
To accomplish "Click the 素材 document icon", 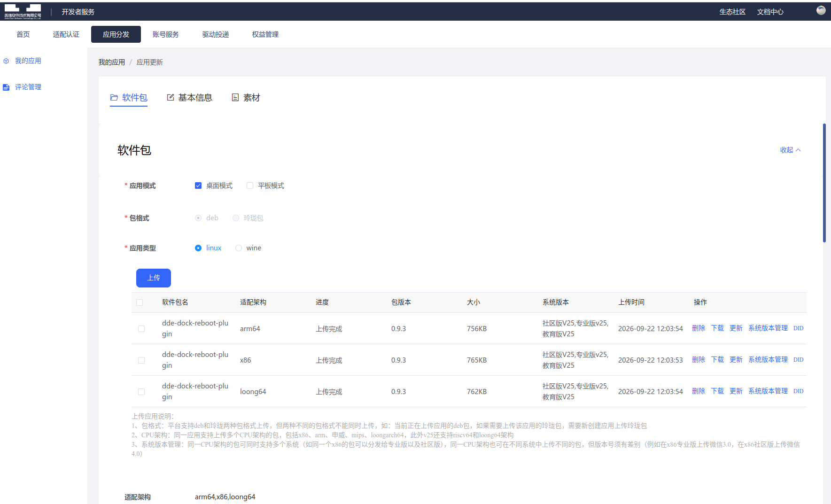I will click(235, 97).
